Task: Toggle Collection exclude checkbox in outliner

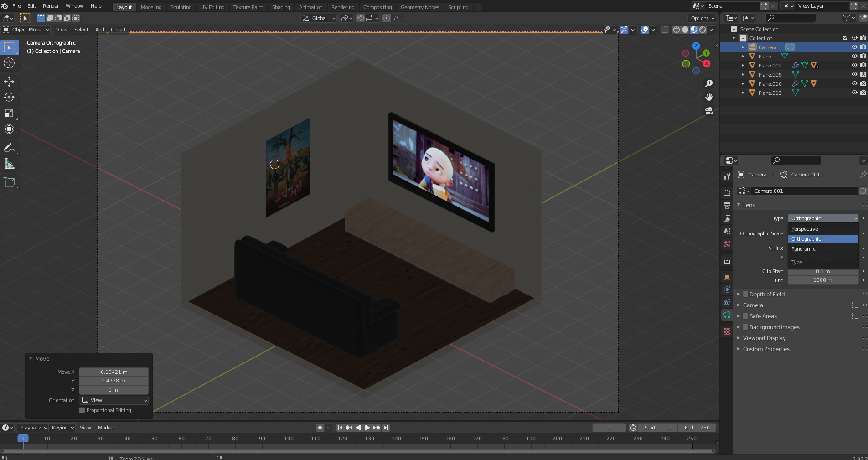Action: [x=845, y=38]
